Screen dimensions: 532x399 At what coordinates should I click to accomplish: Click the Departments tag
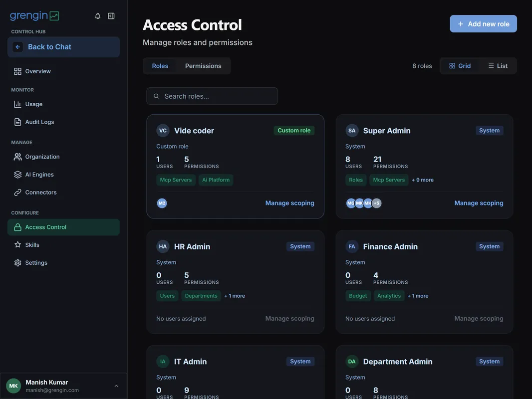click(x=201, y=296)
